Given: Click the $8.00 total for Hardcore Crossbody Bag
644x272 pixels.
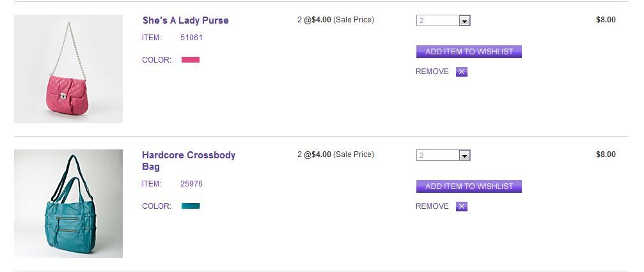Looking at the screenshot, I should (x=606, y=155).
